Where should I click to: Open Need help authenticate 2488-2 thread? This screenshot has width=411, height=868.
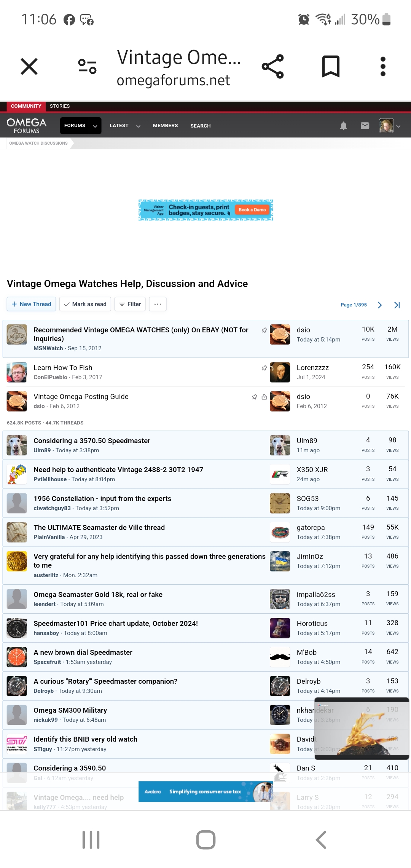118,469
